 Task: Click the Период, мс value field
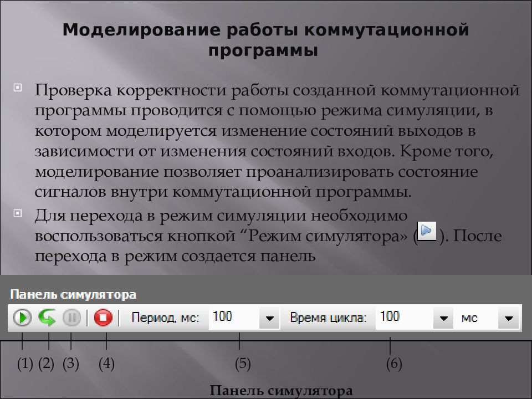234,318
